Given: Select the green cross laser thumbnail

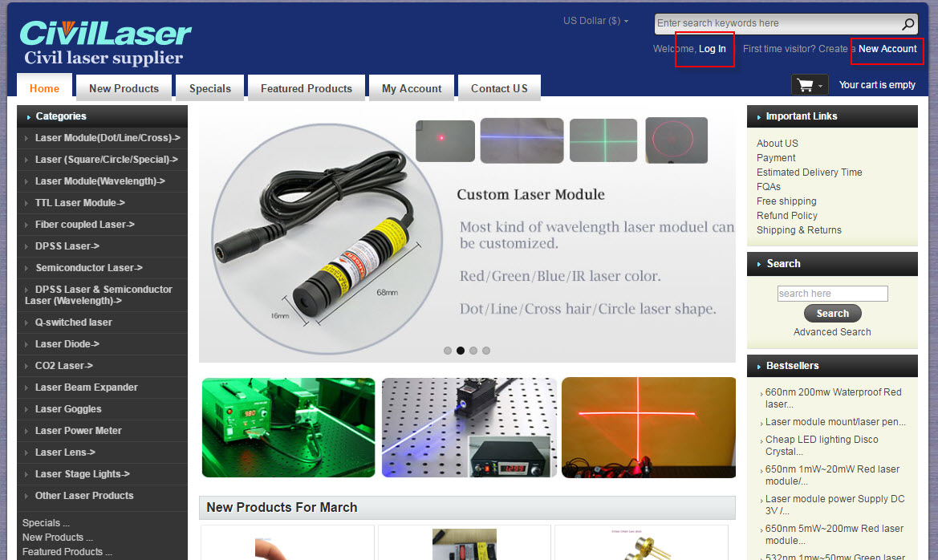Looking at the screenshot, I should (x=603, y=140).
